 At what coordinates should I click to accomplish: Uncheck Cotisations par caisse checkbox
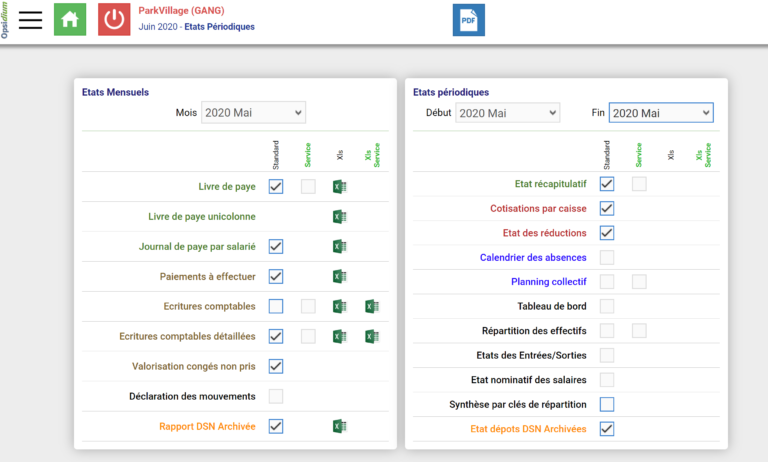[x=607, y=208]
